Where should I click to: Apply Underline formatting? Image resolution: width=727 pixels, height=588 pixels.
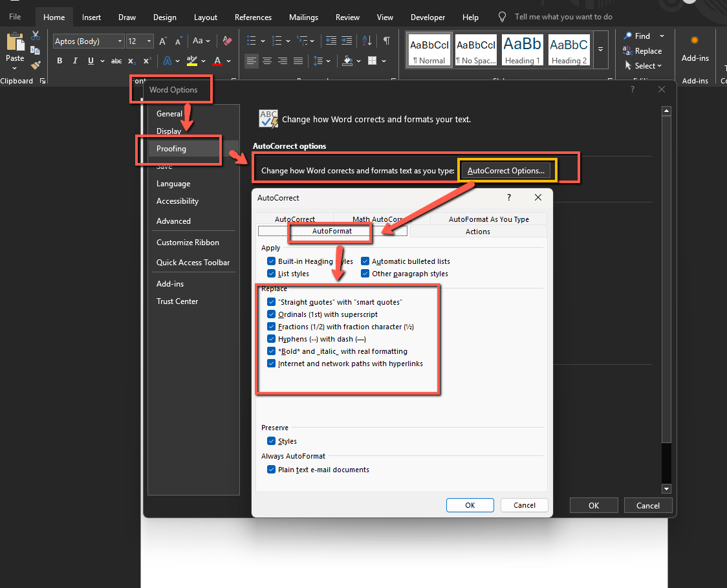pos(91,61)
